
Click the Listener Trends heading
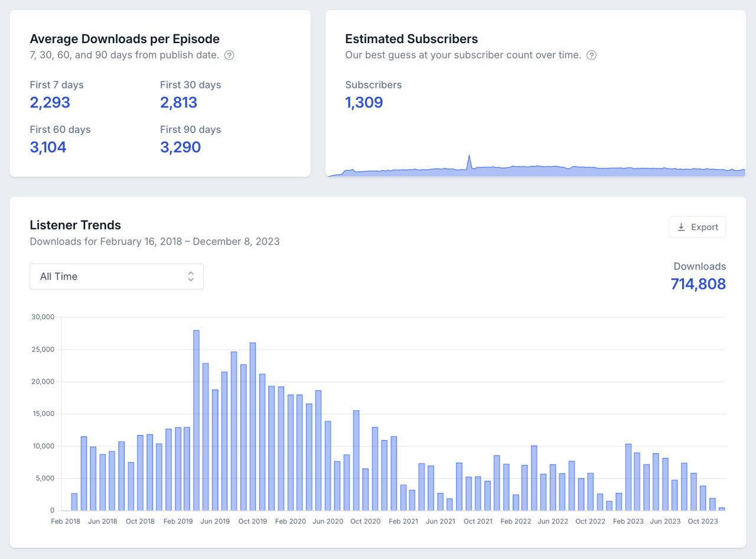tap(75, 225)
